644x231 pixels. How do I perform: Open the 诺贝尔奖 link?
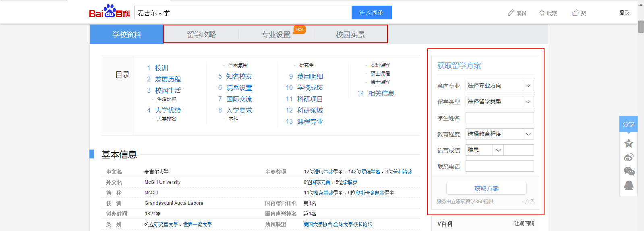[x=323, y=172]
